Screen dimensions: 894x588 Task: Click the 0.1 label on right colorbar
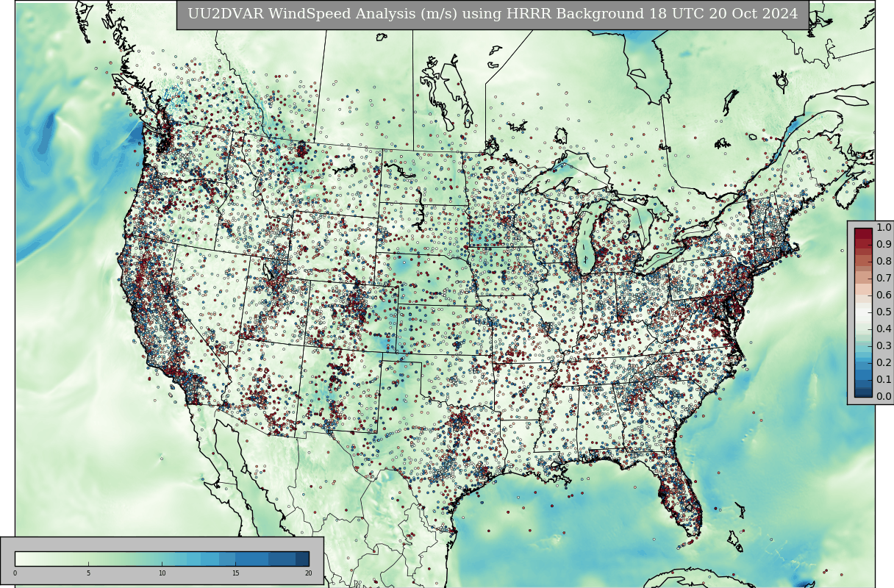tap(884, 380)
